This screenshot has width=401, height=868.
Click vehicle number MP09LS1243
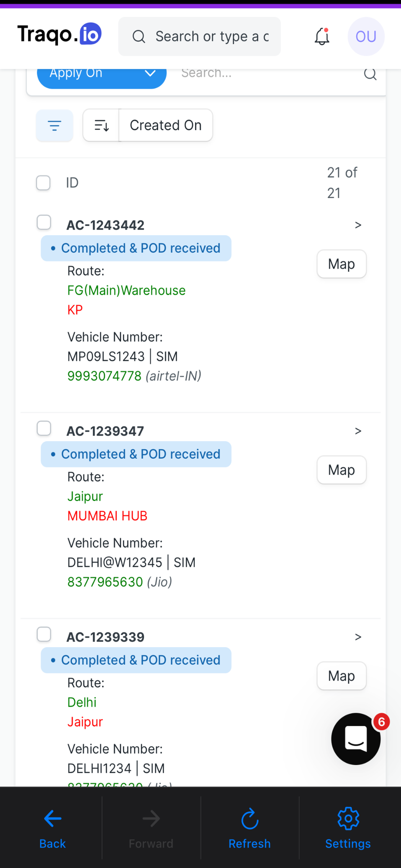coord(106,356)
